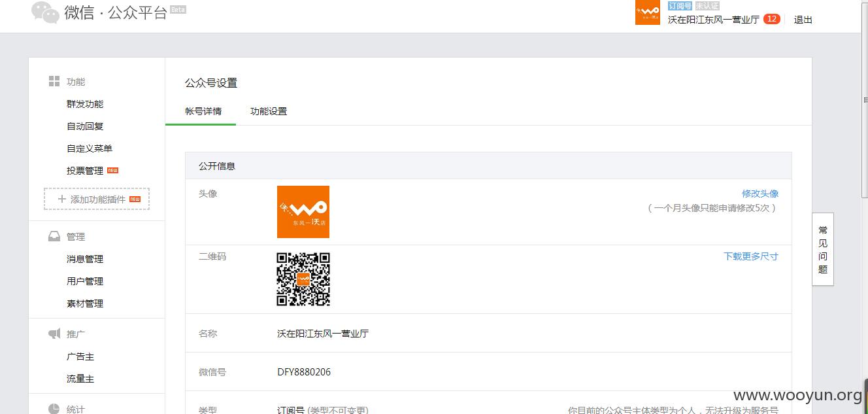The height and width of the screenshot is (414, 868).
Task: Click the 公开信息 section header
Action: (x=488, y=166)
